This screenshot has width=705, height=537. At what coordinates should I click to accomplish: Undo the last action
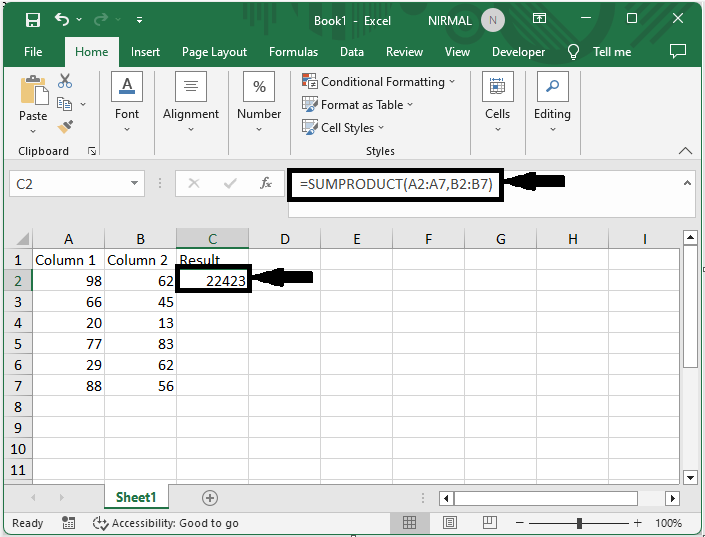[x=62, y=19]
